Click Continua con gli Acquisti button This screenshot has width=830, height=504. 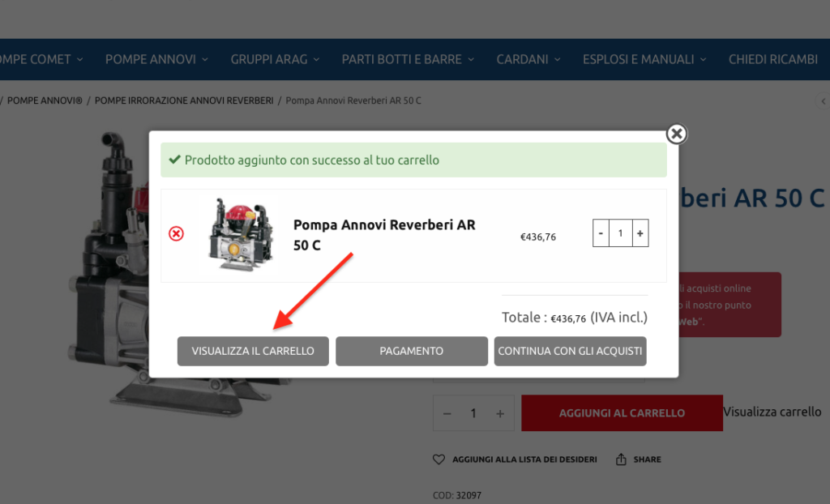click(570, 351)
